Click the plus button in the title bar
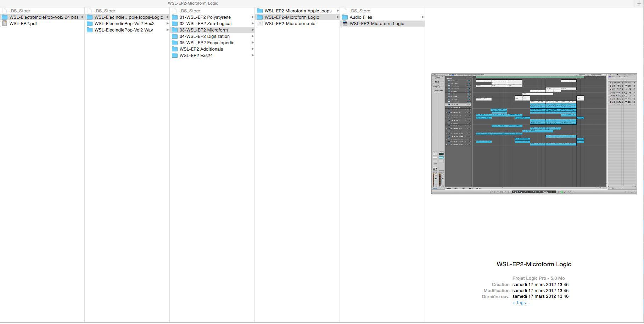 [639, 3]
